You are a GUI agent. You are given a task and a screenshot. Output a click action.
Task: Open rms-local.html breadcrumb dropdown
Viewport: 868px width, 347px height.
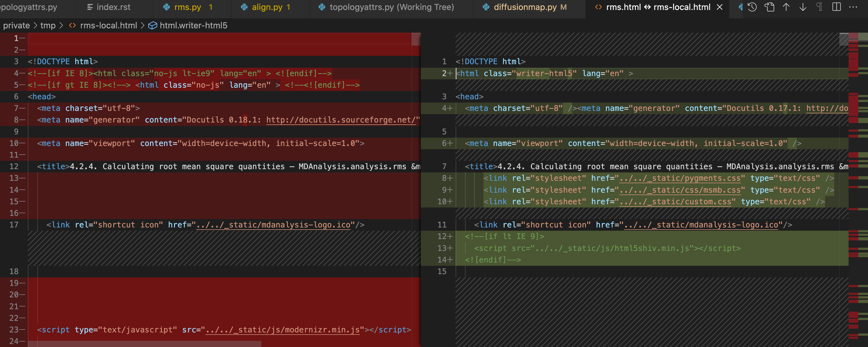coord(108,26)
